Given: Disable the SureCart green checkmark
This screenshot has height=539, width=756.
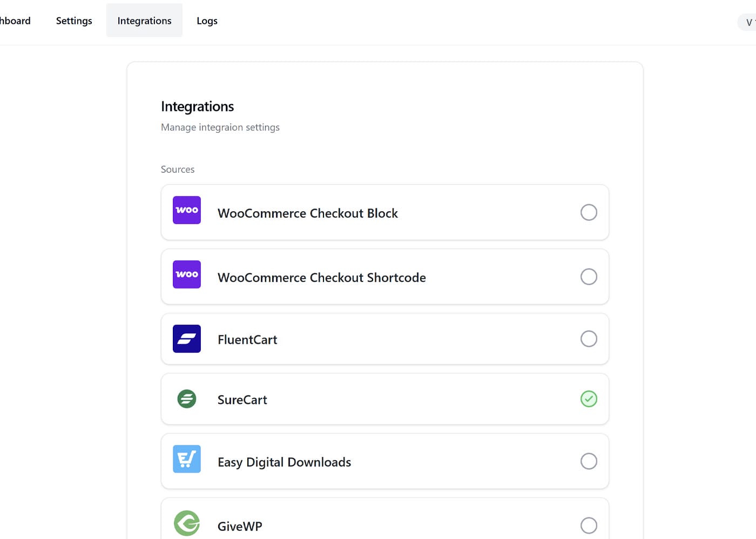Looking at the screenshot, I should tap(589, 399).
